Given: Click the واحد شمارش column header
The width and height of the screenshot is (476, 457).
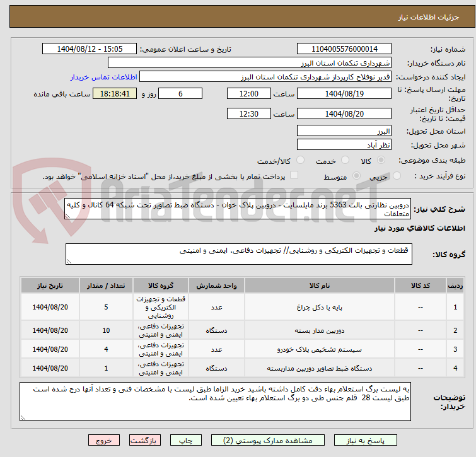Looking at the screenshot, I should point(216,286).
